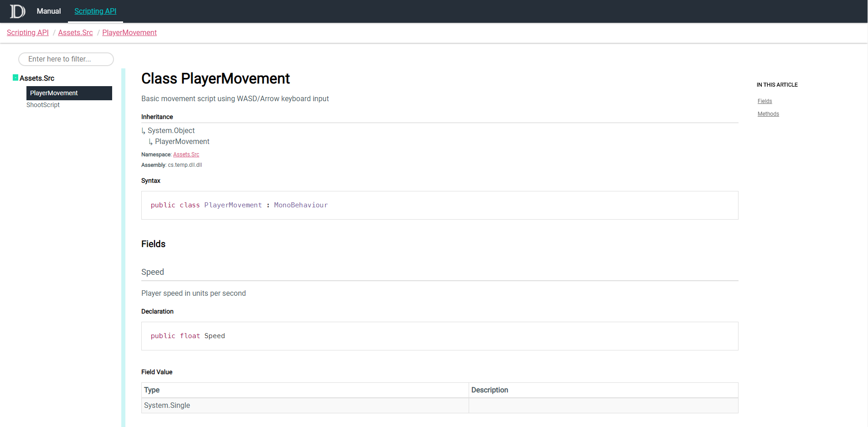
Task: Click the Fields section heading
Action: (x=154, y=244)
